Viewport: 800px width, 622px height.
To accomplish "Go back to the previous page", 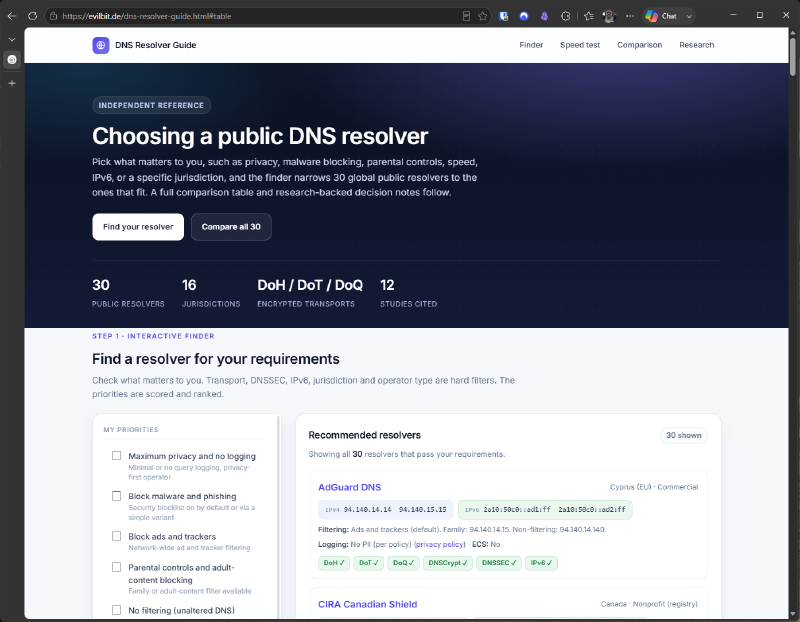I will pyautogui.click(x=12, y=16).
